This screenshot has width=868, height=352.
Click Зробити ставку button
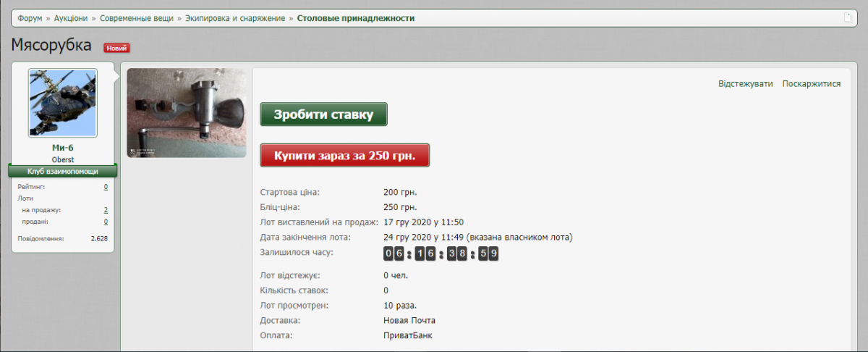[324, 114]
